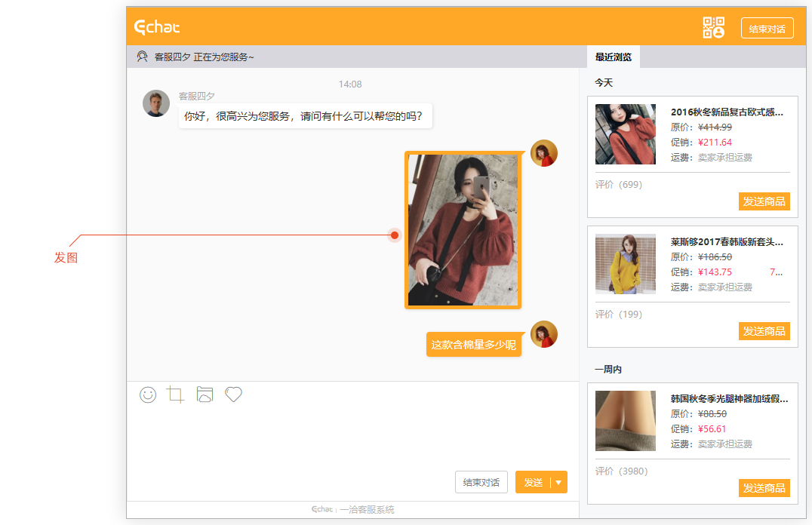
Task: Open the sent red sweater photo
Action: (463, 230)
